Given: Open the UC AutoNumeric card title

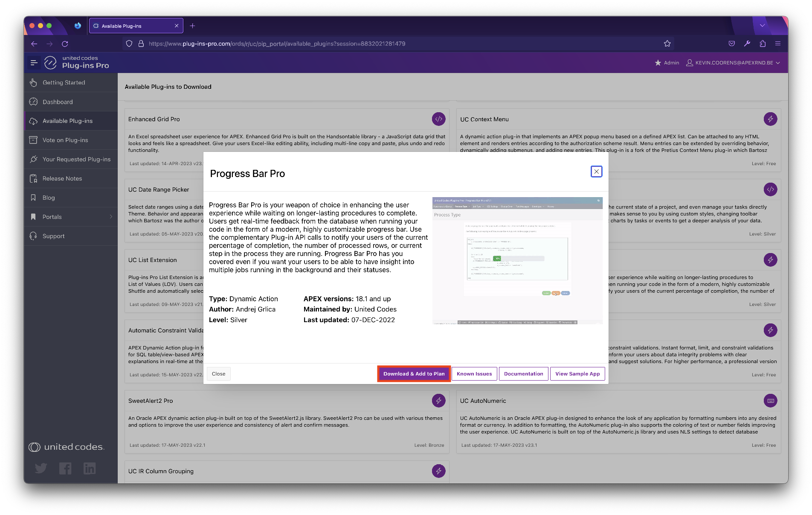Looking at the screenshot, I should tap(483, 401).
